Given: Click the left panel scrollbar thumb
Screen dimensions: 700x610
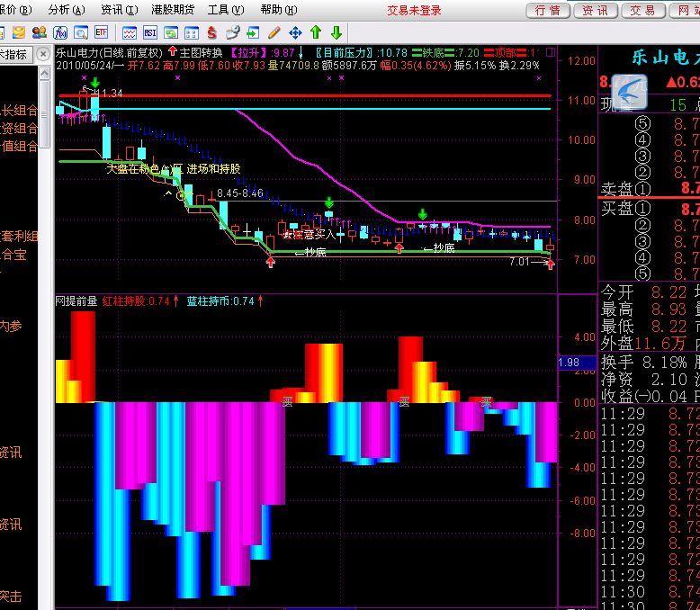Looking at the screenshot, I should 45,114.
